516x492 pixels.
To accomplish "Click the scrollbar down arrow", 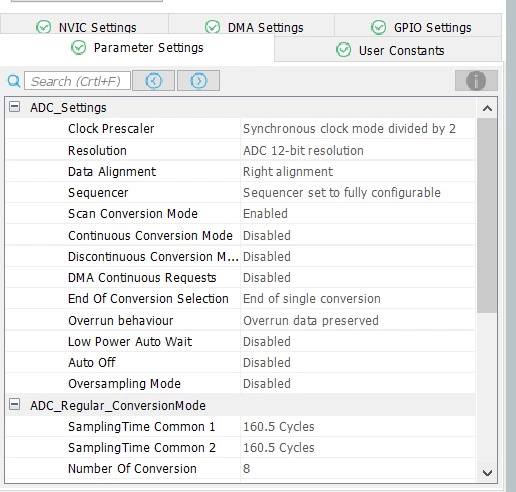I will coord(487,473).
